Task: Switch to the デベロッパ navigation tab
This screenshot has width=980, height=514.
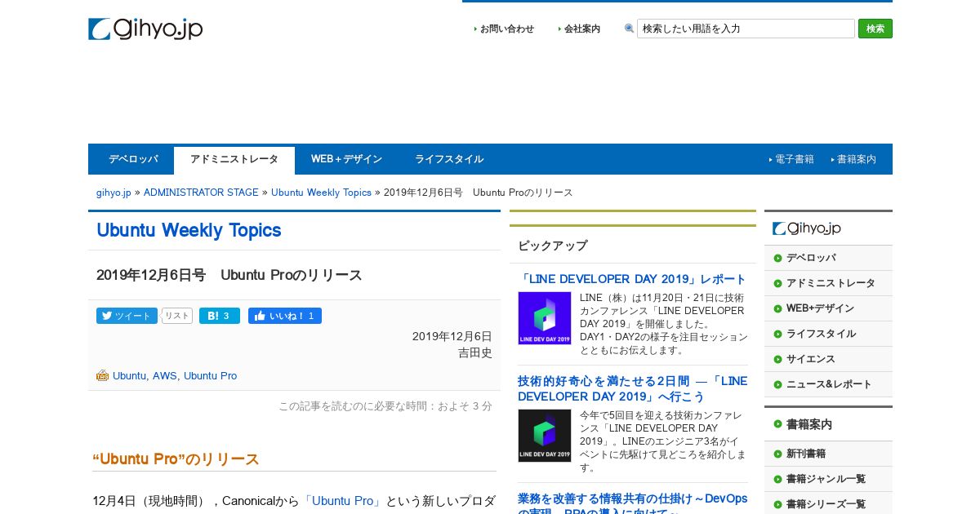Action: pyautogui.click(x=133, y=159)
